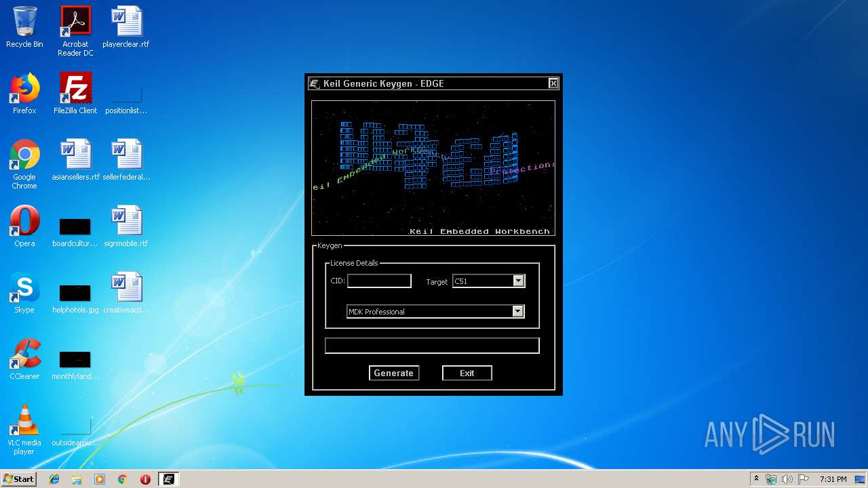
Task: Focus the CID input field
Action: (379, 281)
